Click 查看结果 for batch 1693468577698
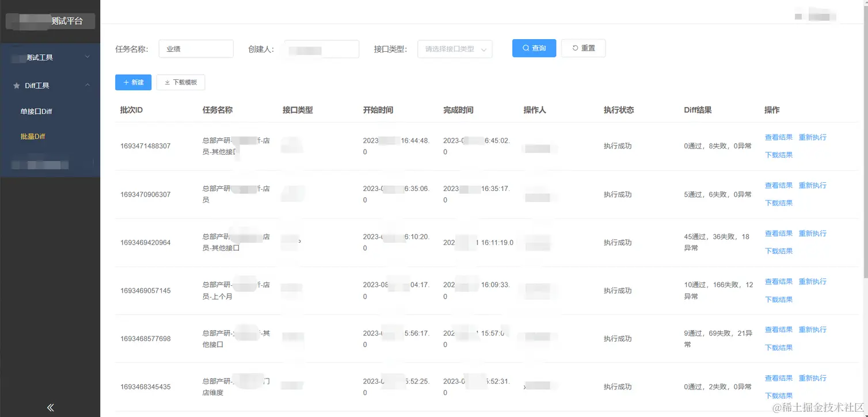Image resolution: width=868 pixels, height=417 pixels. tap(778, 330)
